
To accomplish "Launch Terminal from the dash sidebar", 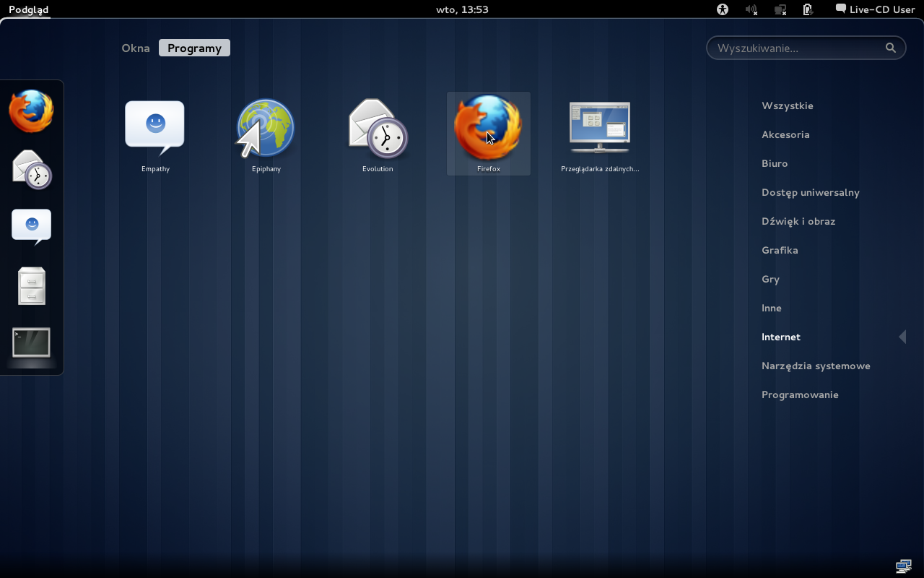I will point(32,342).
